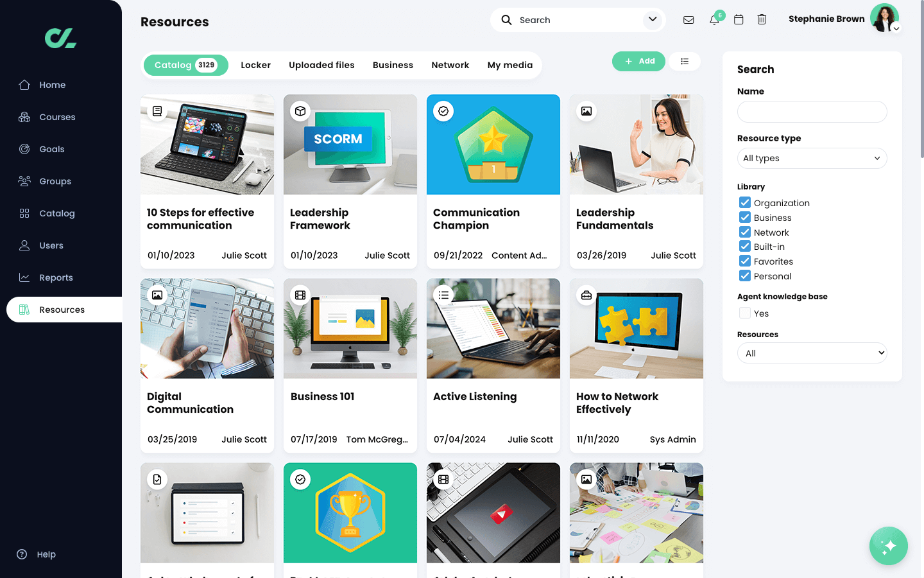This screenshot has width=924, height=578.
Task: Check the Agent knowledge base Yes box
Action: (745, 313)
